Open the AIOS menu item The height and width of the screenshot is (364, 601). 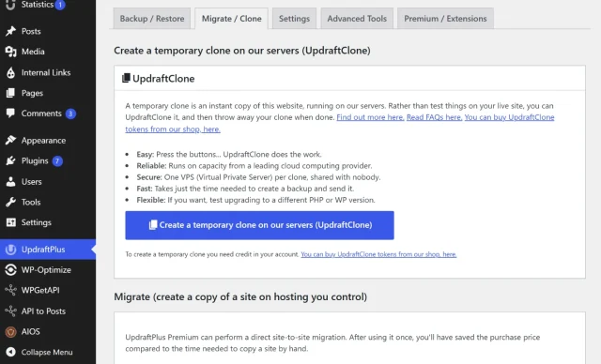pos(48,331)
